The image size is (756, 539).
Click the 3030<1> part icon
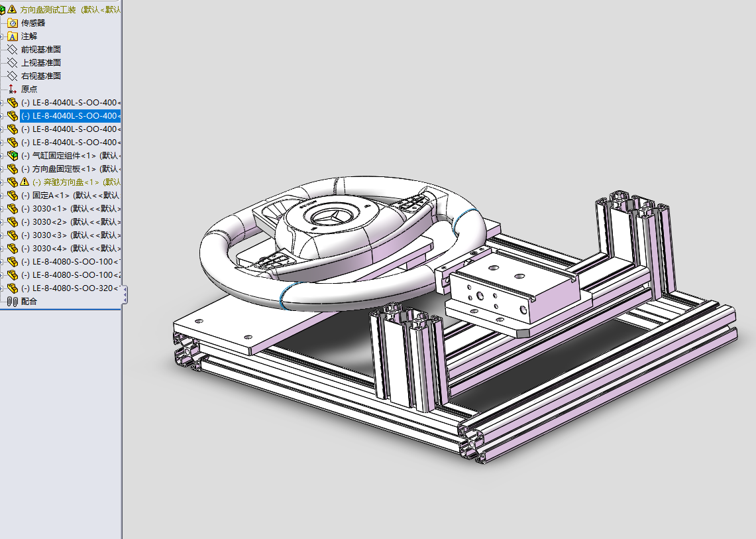(13, 208)
